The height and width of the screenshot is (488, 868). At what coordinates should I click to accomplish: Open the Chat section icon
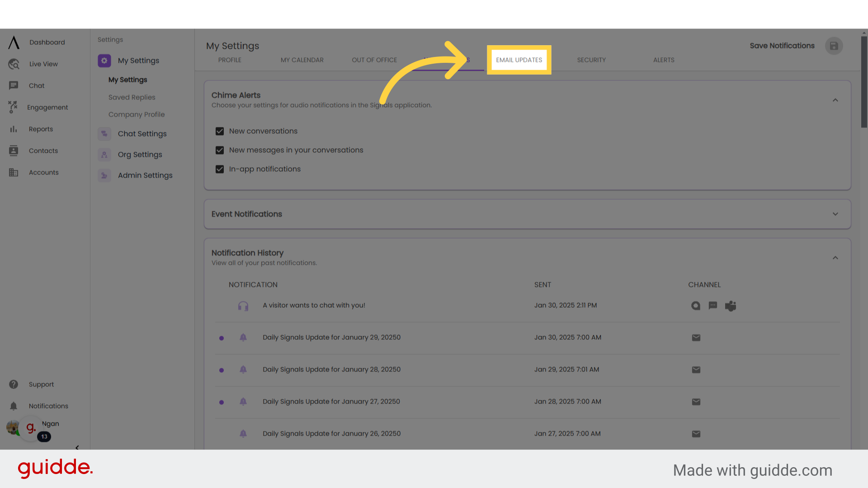point(14,85)
